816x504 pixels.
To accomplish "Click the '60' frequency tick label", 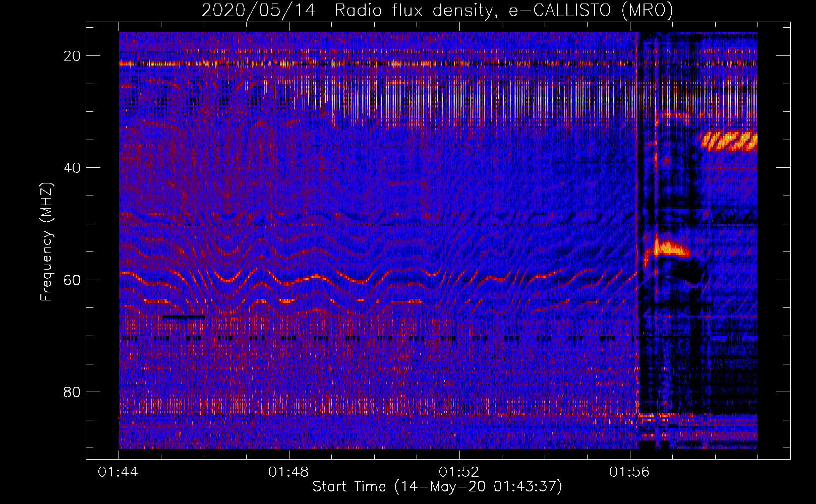I will [x=73, y=280].
